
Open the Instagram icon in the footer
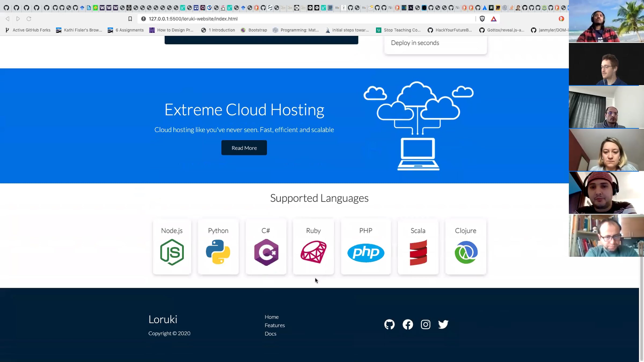(426, 324)
